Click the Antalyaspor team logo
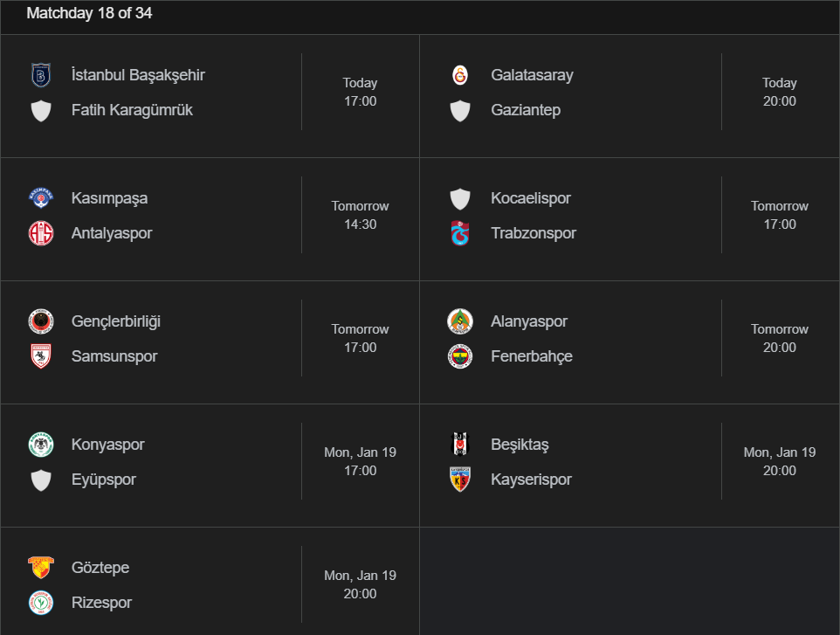This screenshot has width=840, height=635. [x=41, y=233]
